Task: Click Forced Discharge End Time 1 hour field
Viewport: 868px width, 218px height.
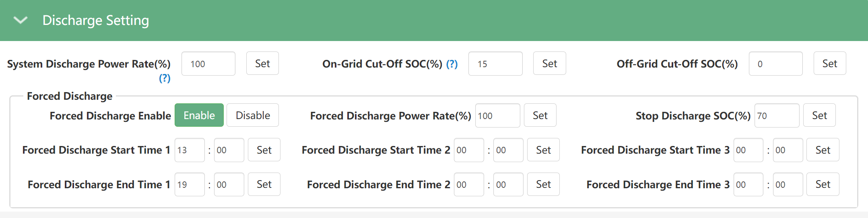Action: [190, 185]
